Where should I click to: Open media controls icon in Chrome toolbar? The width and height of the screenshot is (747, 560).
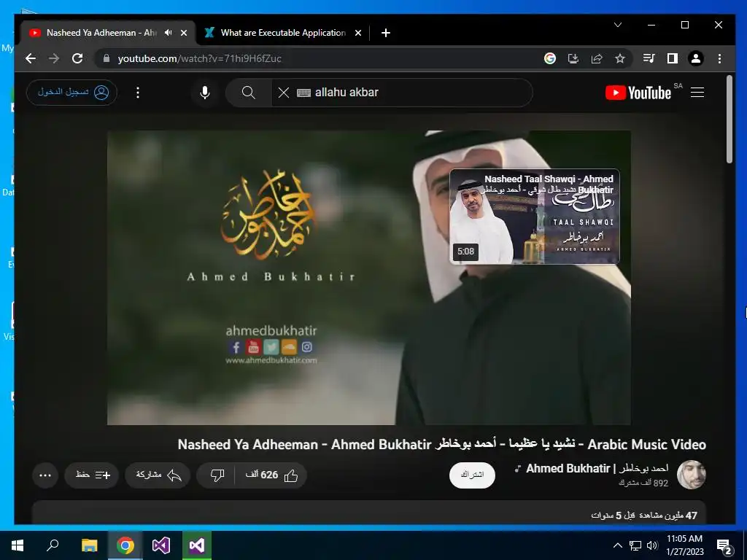[x=649, y=58]
